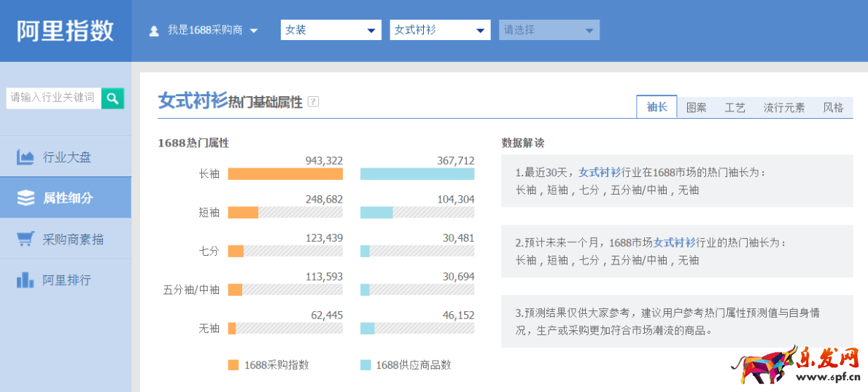Switch to the 流行元素 tab
Image resolution: width=868 pixels, height=392 pixels.
pyautogui.click(x=784, y=107)
